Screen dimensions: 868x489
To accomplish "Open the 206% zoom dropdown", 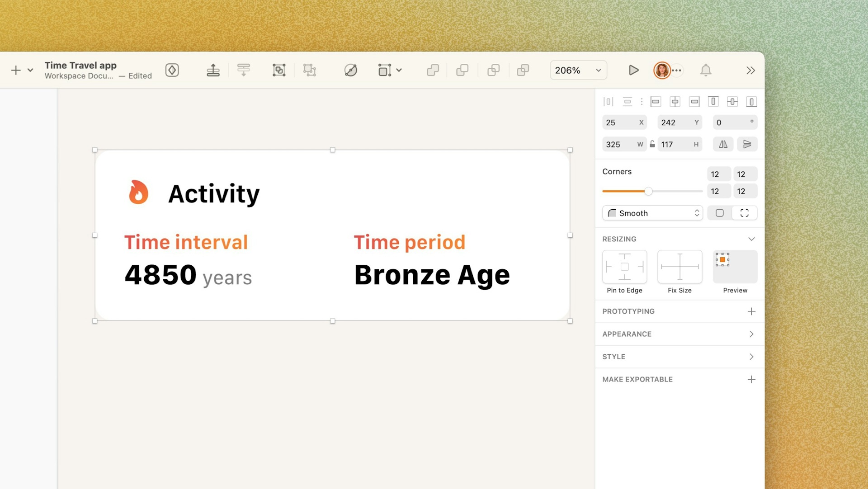I will 578,70.
